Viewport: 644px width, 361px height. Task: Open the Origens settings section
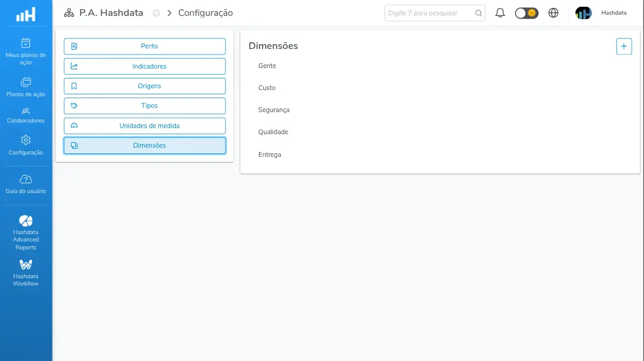point(144,86)
